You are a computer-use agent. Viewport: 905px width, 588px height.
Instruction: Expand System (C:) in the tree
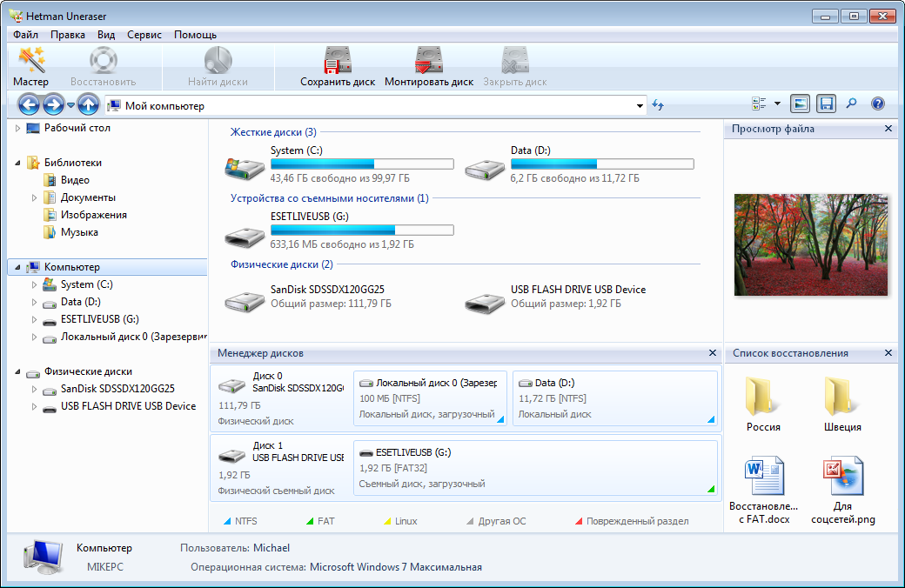coord(34,284)
